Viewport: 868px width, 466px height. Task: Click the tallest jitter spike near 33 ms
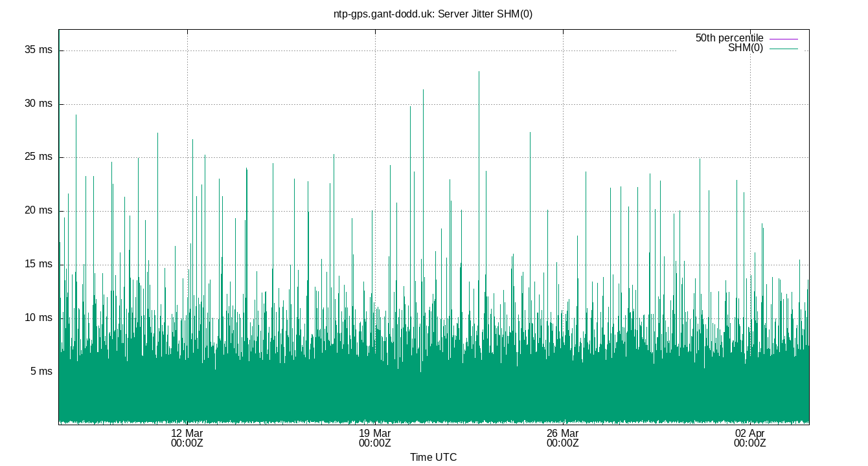pos(479,72)
